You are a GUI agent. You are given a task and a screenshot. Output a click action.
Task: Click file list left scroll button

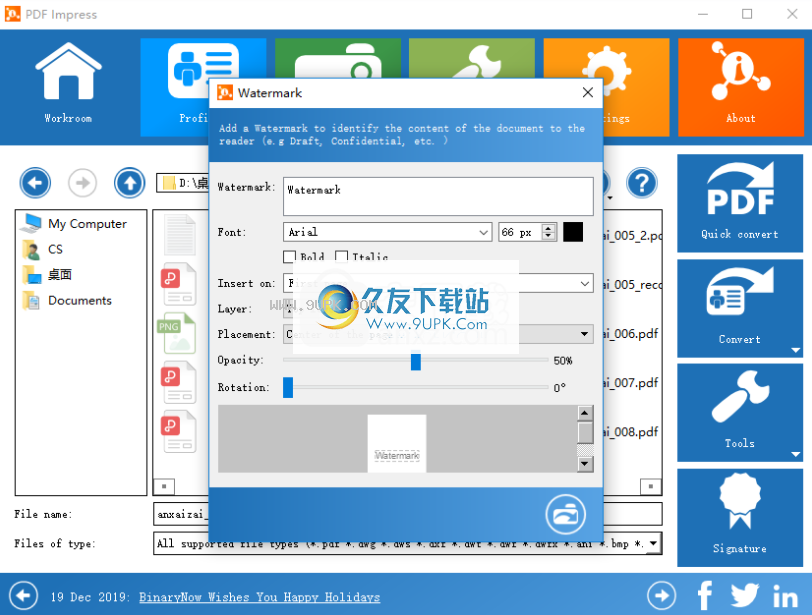[x=164, y=486]
